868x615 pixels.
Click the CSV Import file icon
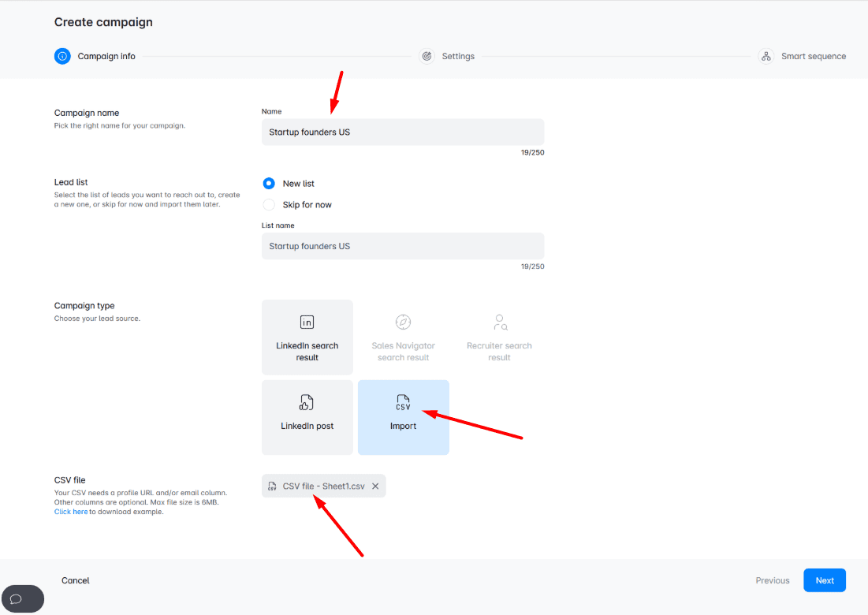403,402
